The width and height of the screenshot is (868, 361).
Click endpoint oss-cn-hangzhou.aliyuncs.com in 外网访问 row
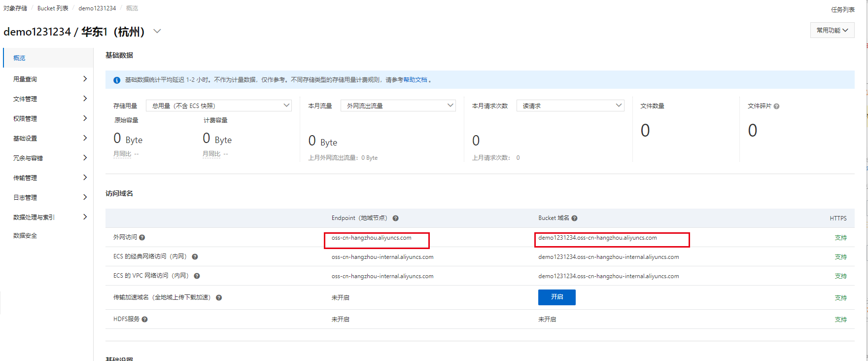372,238
